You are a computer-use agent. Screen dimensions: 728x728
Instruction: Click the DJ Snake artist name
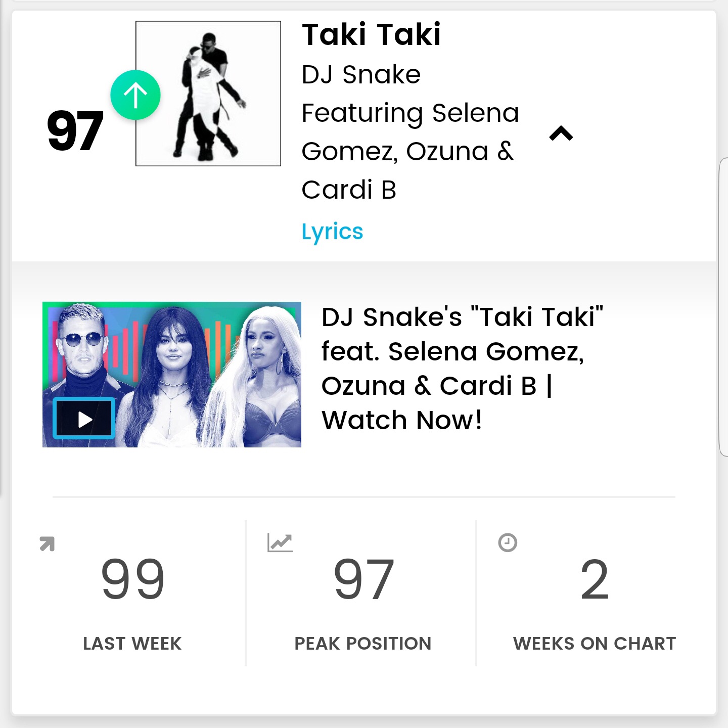click(x=361, y=75)
